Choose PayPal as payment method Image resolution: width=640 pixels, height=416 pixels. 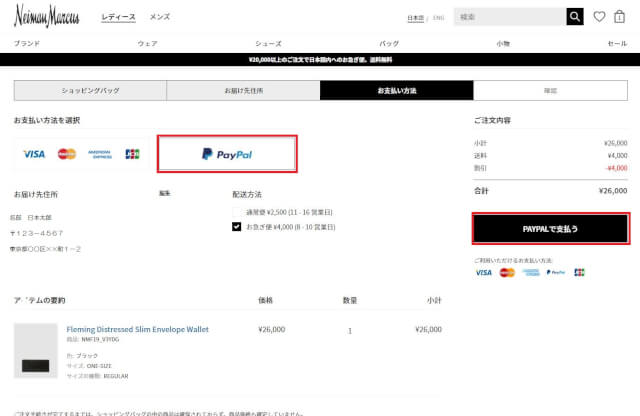(x=227, y=154)
